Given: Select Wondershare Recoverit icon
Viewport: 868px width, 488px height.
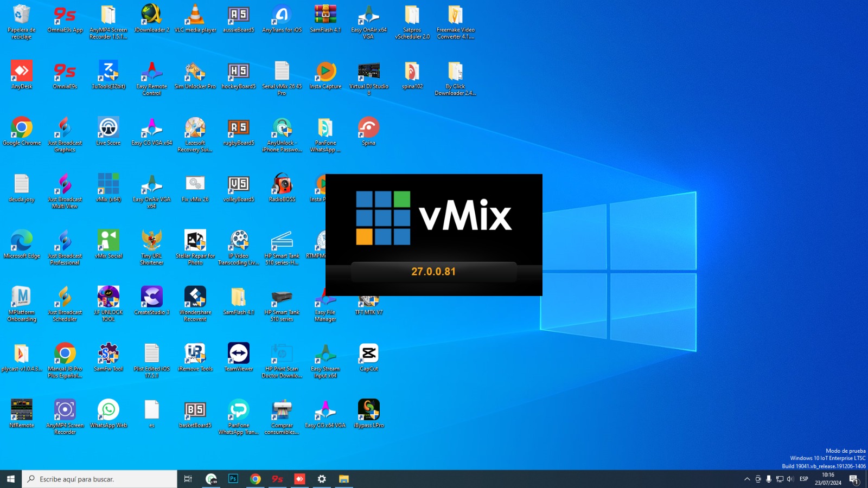Looking at the screenshot, I should pos(195,304).
